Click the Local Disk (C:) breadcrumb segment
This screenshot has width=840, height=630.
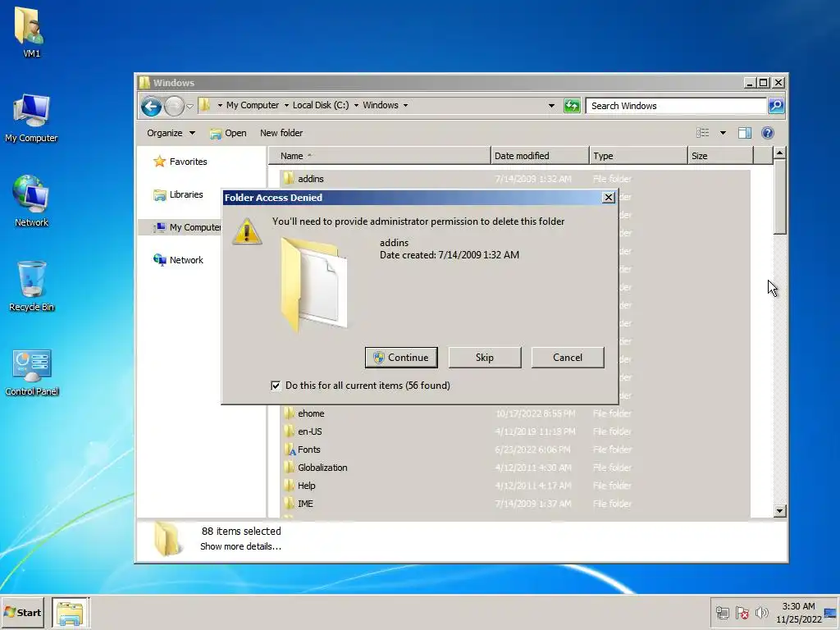pos(321,106)
